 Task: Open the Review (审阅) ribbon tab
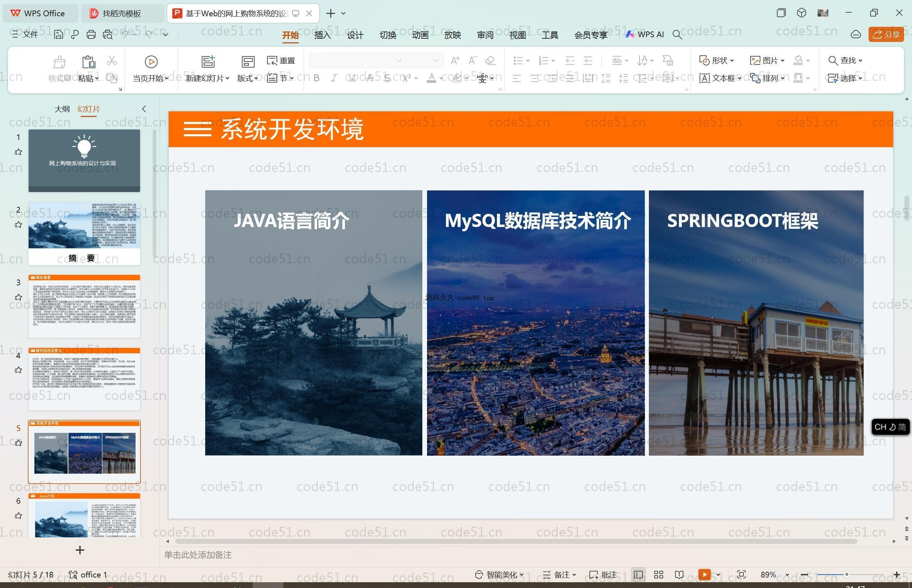click(x=485, y=35)
